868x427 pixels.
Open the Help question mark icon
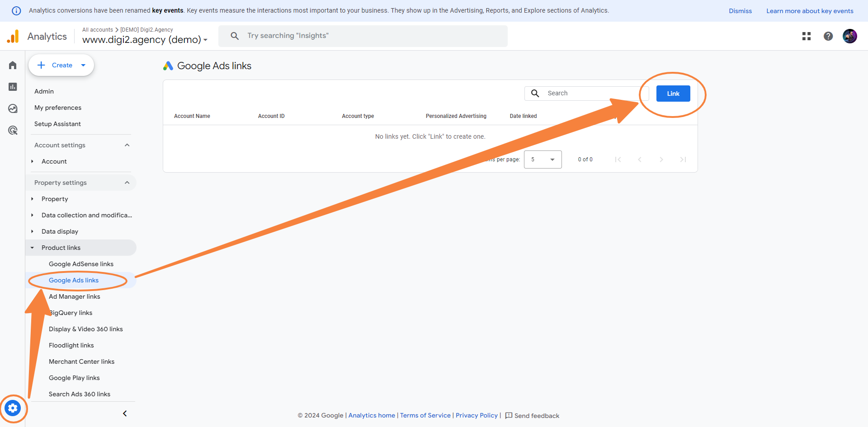pos(828,36)
